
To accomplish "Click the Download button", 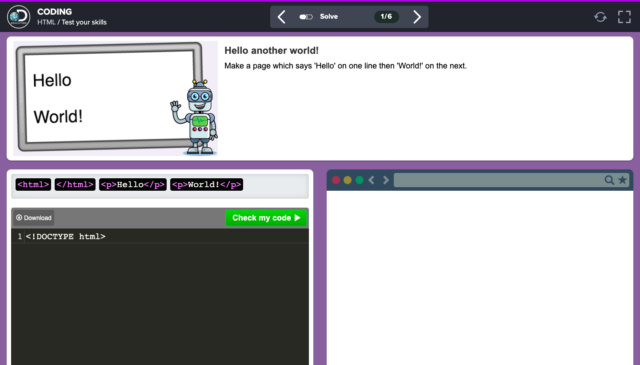I will [x=33, y=218].
